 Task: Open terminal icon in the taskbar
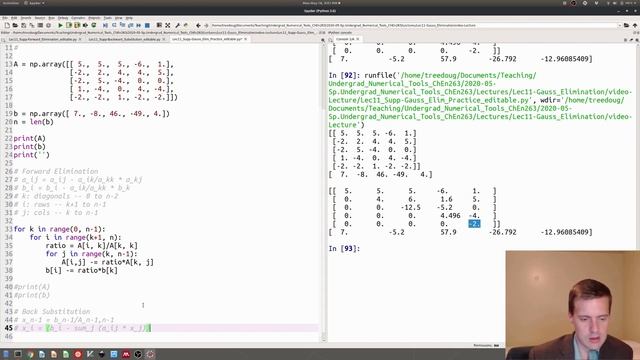18,354
